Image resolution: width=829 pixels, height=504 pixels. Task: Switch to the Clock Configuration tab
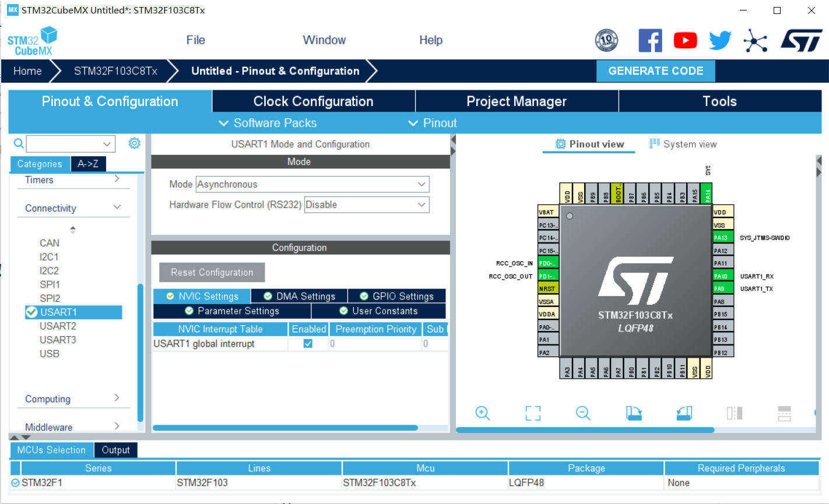313,101
